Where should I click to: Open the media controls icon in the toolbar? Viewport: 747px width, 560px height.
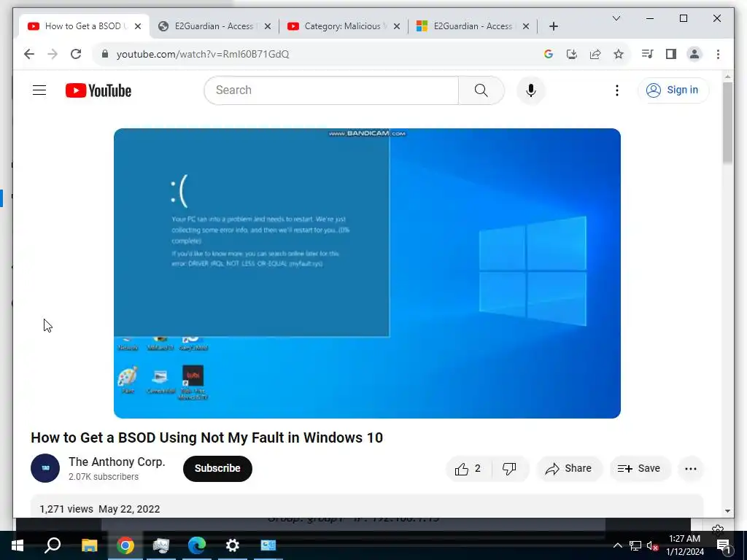648,54
